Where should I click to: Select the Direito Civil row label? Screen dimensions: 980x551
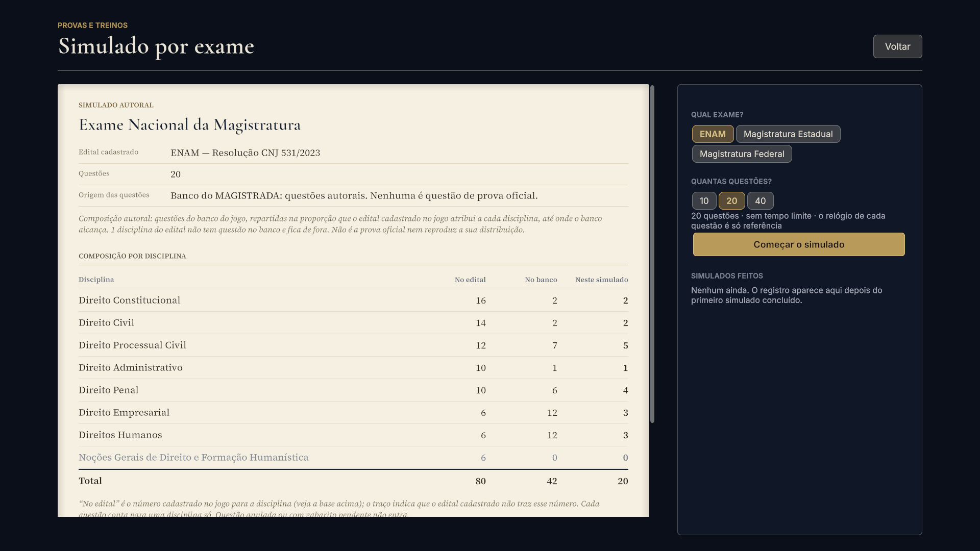click(x=107, y=323)
